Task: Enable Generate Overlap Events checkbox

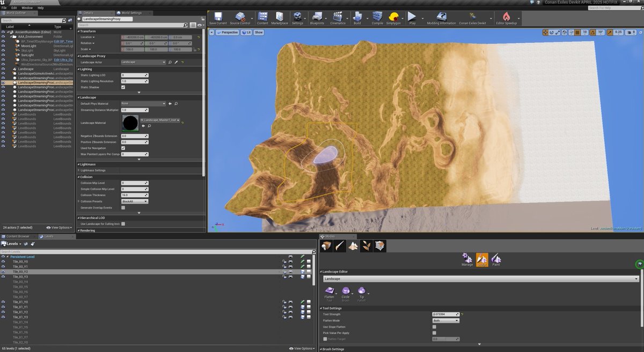Action: (x=123, y=207)
